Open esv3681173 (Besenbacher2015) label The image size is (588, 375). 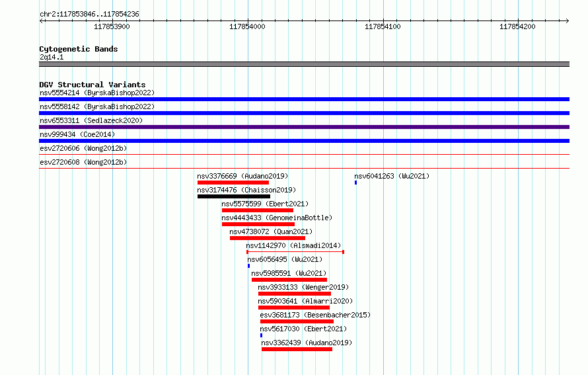point(315,315)
